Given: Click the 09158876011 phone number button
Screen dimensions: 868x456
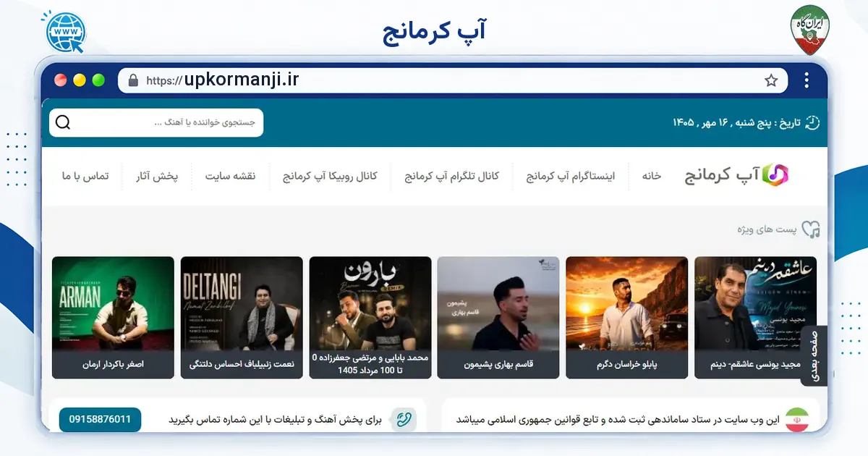Looking at the screenshot, I should coord(100,420).
